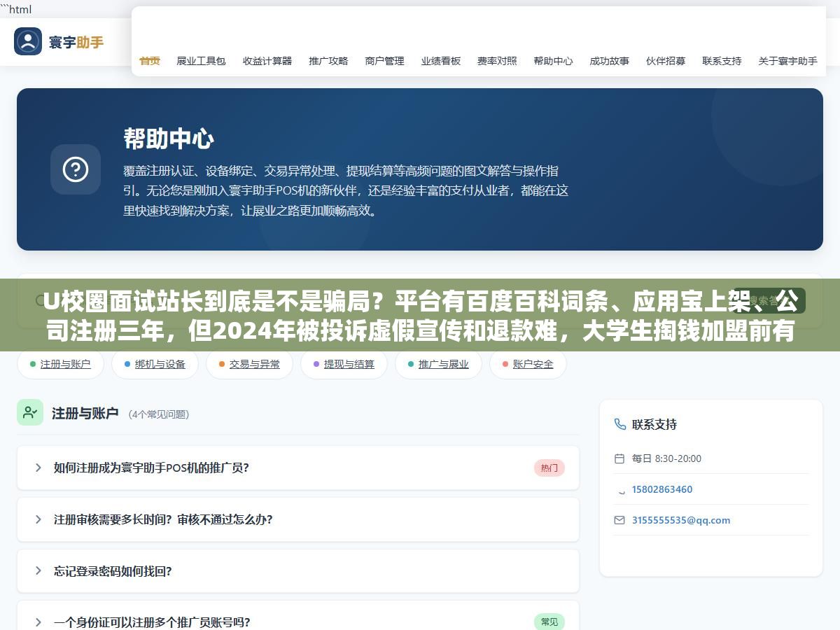Click the phone number 15802863460 link
This screenshot has height=630, width=840.
click(662, 489)
